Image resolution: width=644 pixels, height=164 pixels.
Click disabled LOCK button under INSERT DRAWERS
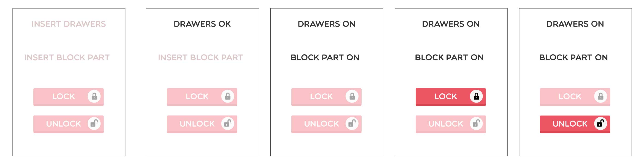click(x=69, y=97)
